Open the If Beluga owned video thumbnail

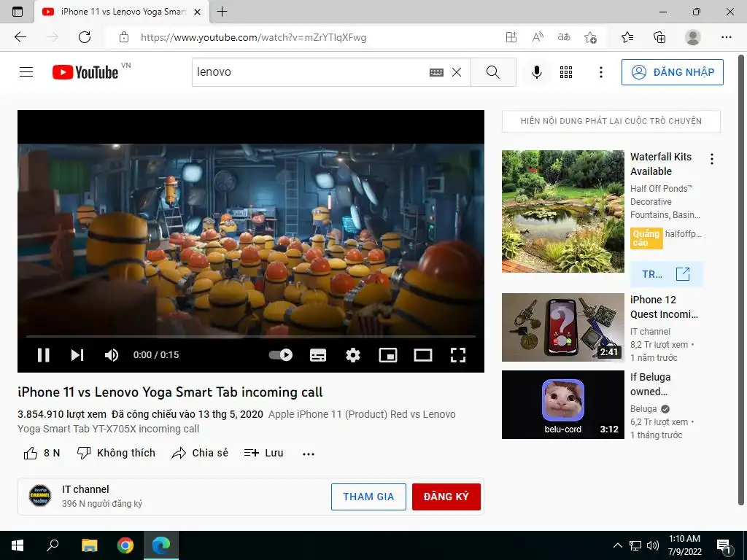click(562, 404)
